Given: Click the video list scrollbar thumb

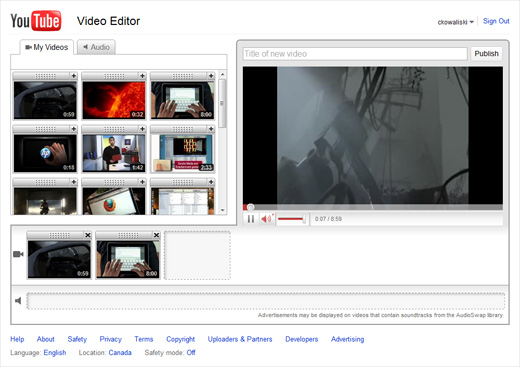Looking at the screenshot, I should [x=223, y=103].
